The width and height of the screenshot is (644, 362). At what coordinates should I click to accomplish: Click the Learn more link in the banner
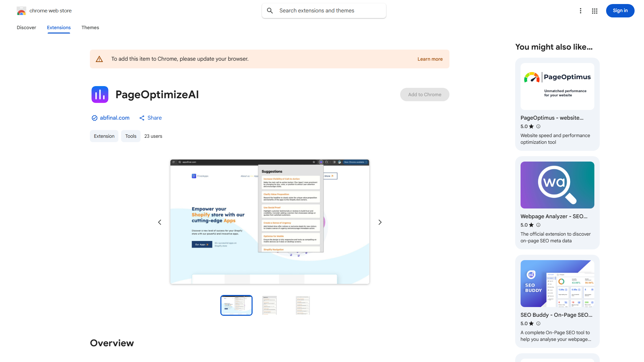[430, 59]
